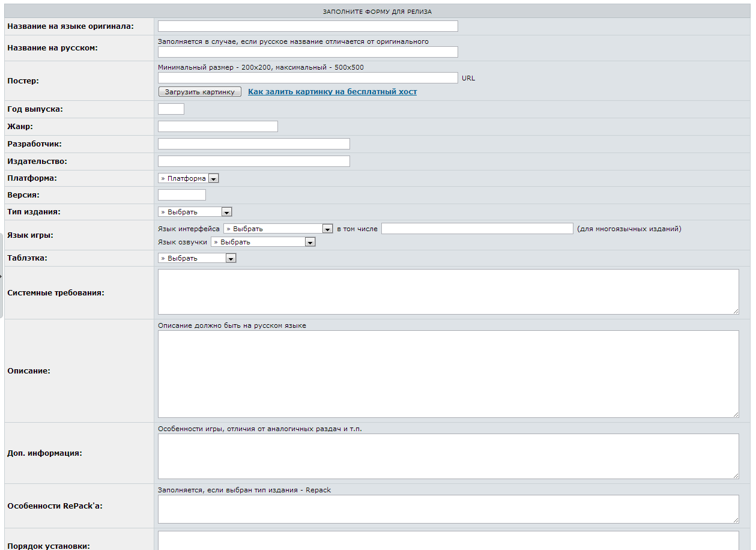
Task: Click the multilingual 'в том числе' text field
Action: pos(477,229)
